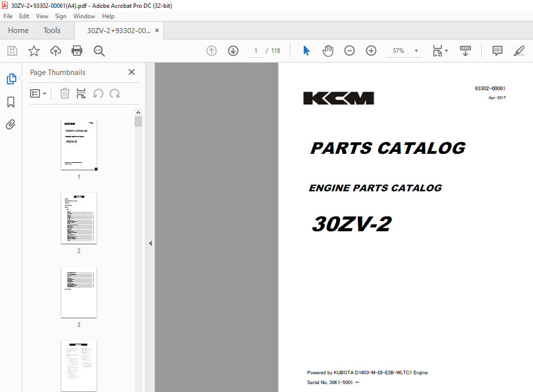533x392 pixels.
Task: Upload file to cloud icon
Action: 56,51
